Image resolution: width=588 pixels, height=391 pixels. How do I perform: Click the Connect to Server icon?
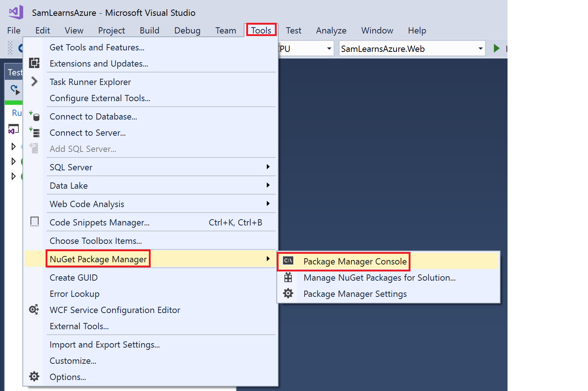[34, 132]
